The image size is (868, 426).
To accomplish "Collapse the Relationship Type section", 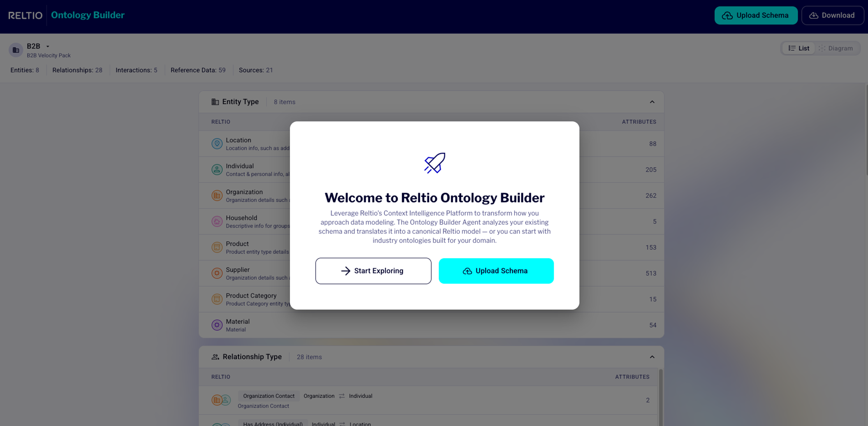I will (x=652, y=357).
